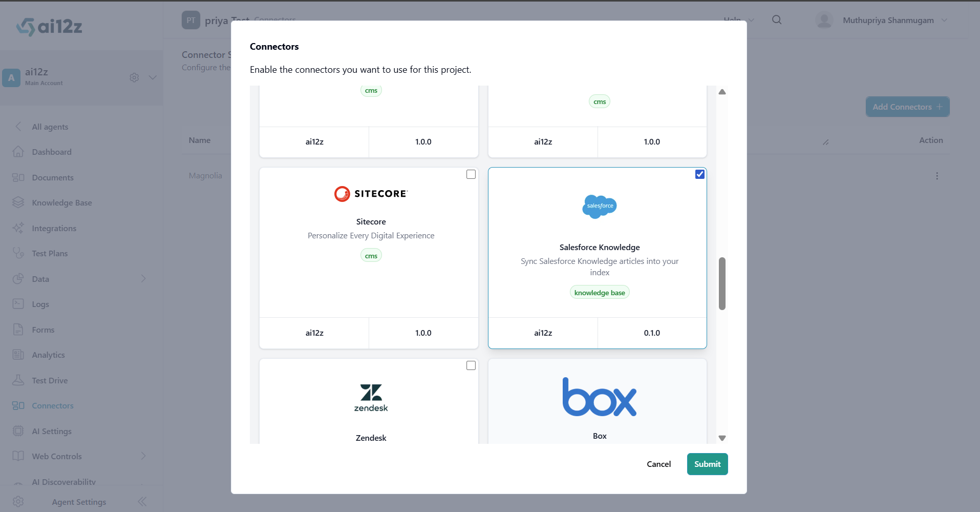Open Integrations page

54,228
